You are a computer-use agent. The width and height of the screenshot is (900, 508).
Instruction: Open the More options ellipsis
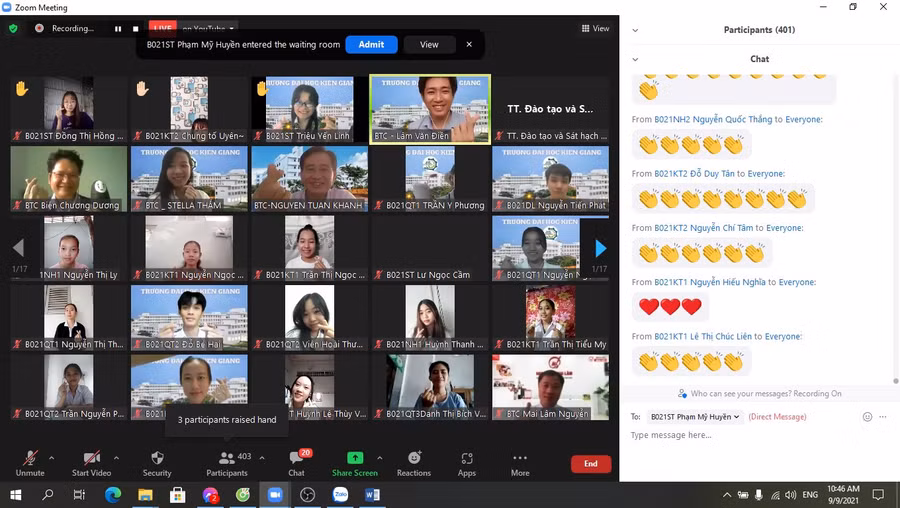[x=520, y=457]
